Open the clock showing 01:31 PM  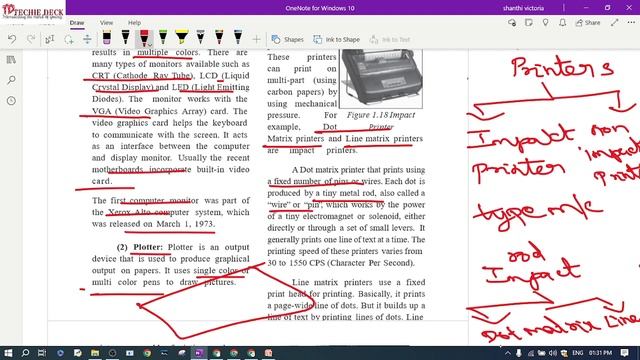600,353
